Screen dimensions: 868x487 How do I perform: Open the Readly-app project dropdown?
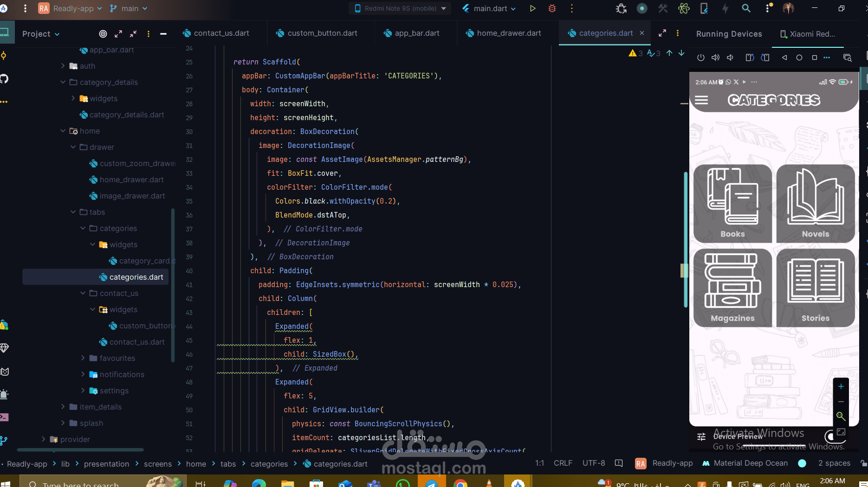(x=70, y=8)
